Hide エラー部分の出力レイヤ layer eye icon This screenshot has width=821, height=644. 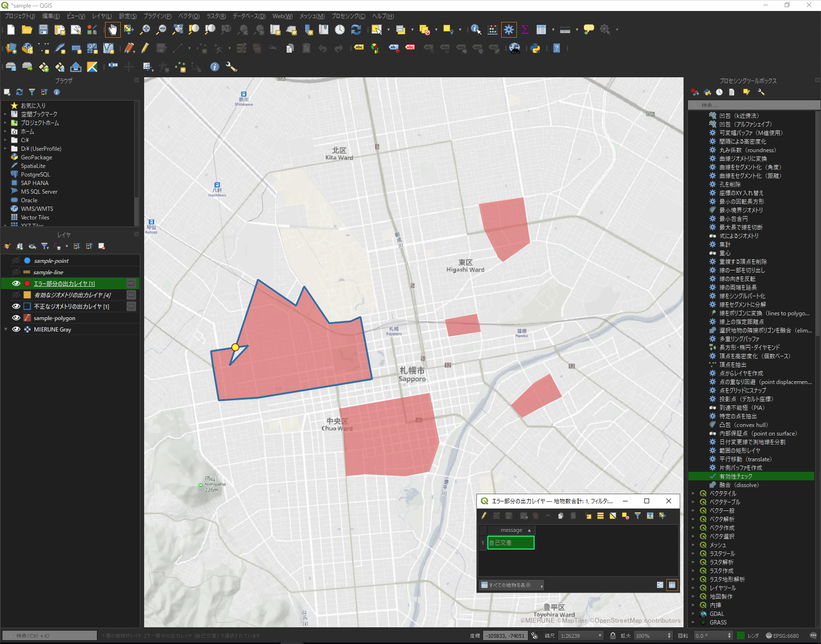[x=16, y=283]
